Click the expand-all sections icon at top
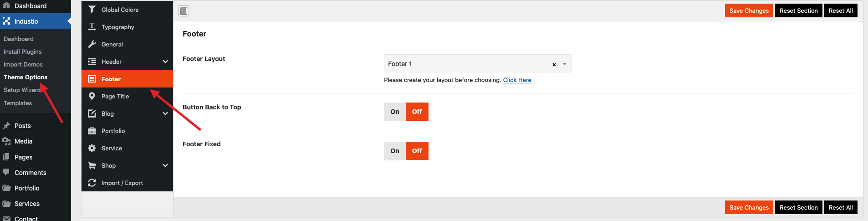Screen dimensions: 868x221 pos(184,11)
